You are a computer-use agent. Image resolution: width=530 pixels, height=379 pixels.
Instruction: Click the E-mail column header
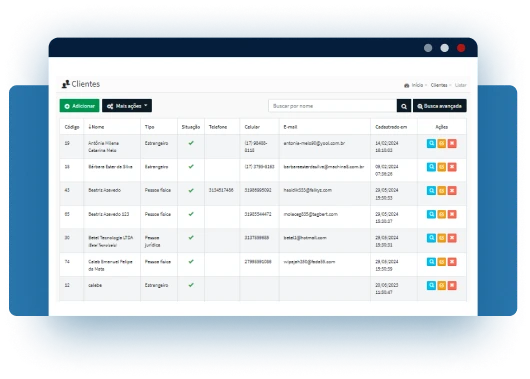tap(290, 127)
